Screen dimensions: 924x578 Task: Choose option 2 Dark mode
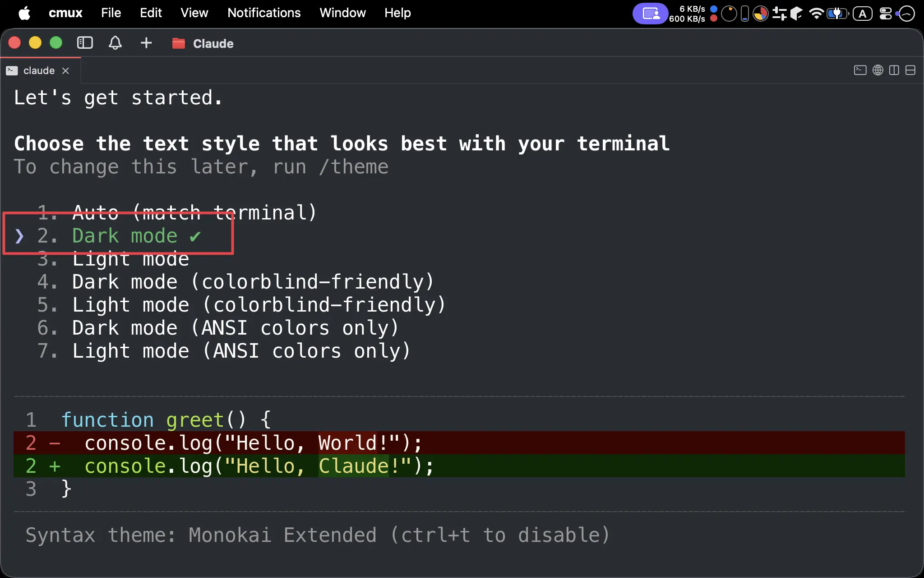click(x=119, y=236)
